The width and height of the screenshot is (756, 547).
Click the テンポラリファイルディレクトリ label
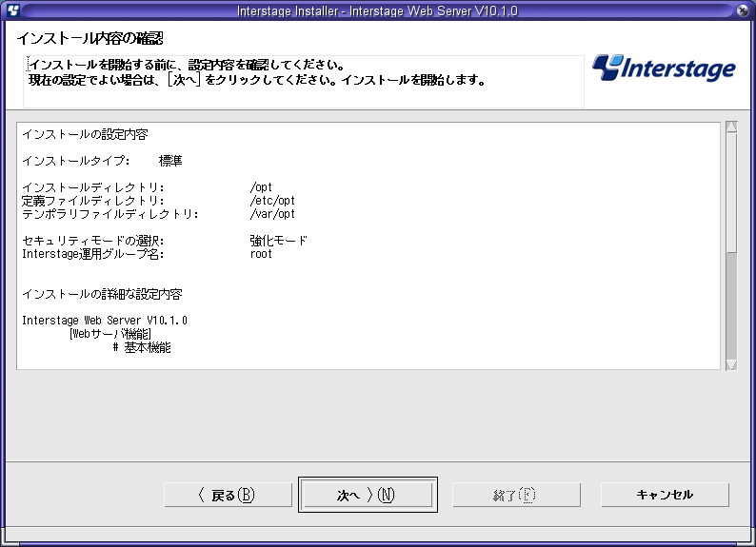(110, 214)
